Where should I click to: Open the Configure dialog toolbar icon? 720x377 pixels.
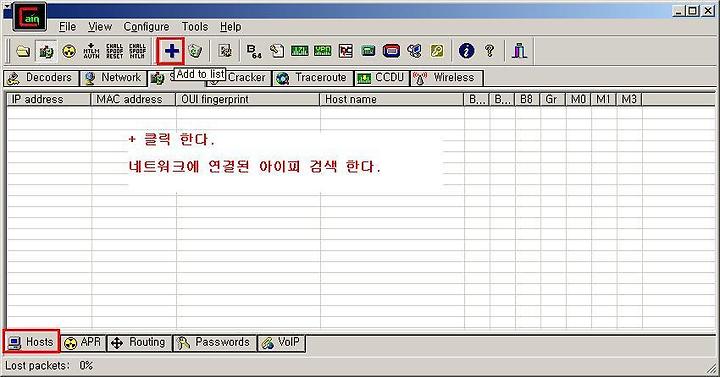pos(225,51)
